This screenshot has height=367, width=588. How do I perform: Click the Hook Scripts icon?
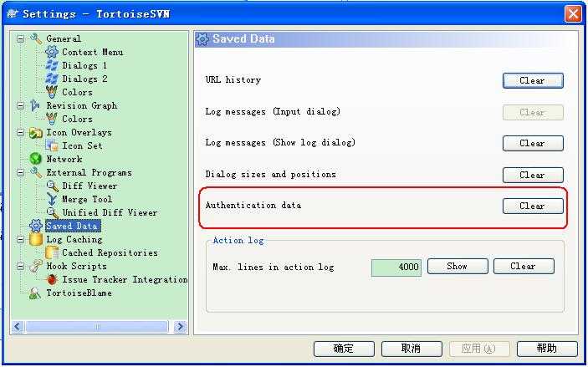point(36,266)
